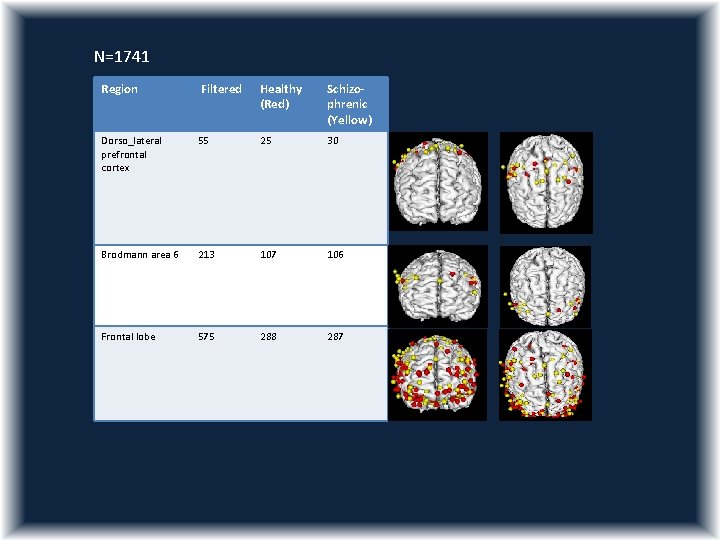
Task: Click the Frontal lobe cell
Action: point(128,337)
